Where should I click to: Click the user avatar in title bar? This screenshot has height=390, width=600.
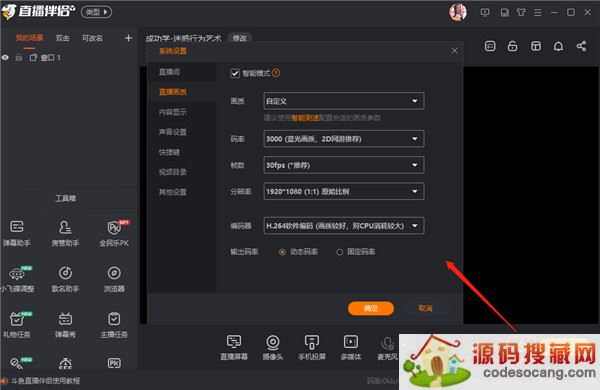pyautogui.click(x=458, y=12)
